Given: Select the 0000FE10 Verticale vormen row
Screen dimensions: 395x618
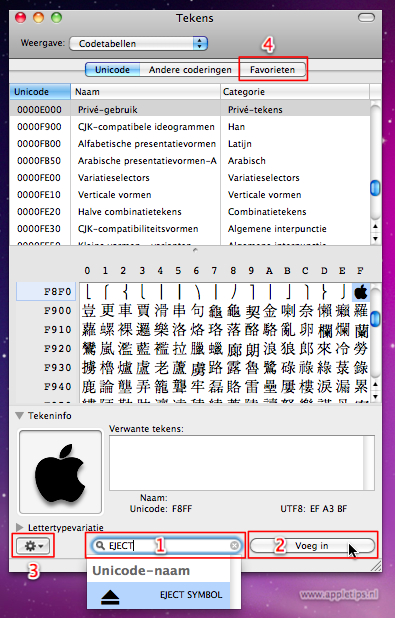Looking at the screenshot, I should [189, 194].
